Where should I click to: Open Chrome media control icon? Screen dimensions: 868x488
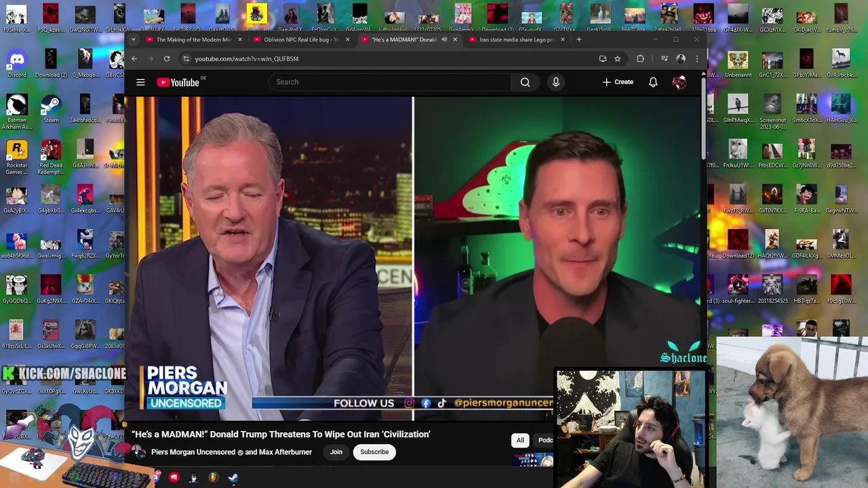(x=665, y=59)
